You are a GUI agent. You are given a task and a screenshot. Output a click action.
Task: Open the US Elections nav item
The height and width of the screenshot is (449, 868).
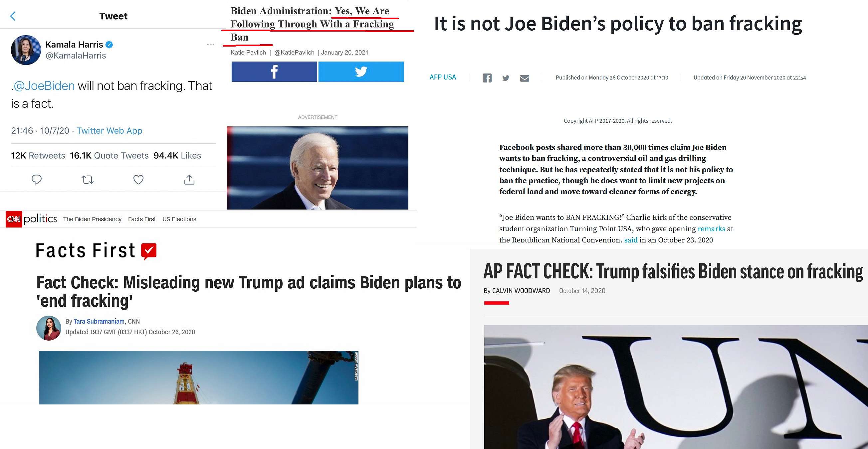click(179, 219)
